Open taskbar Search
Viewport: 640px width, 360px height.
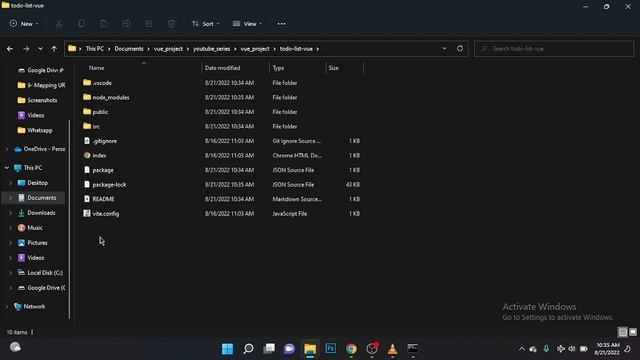point(248,349)
